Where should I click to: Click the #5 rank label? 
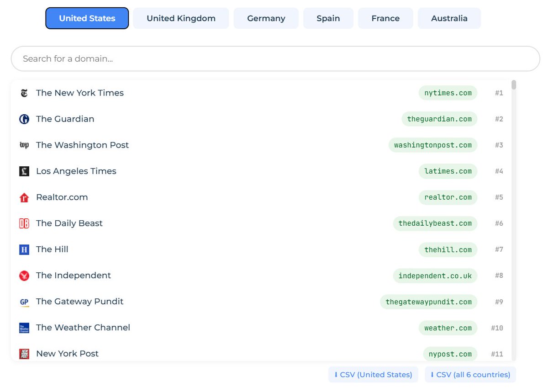pyautogui.click(x=499, y=197)
